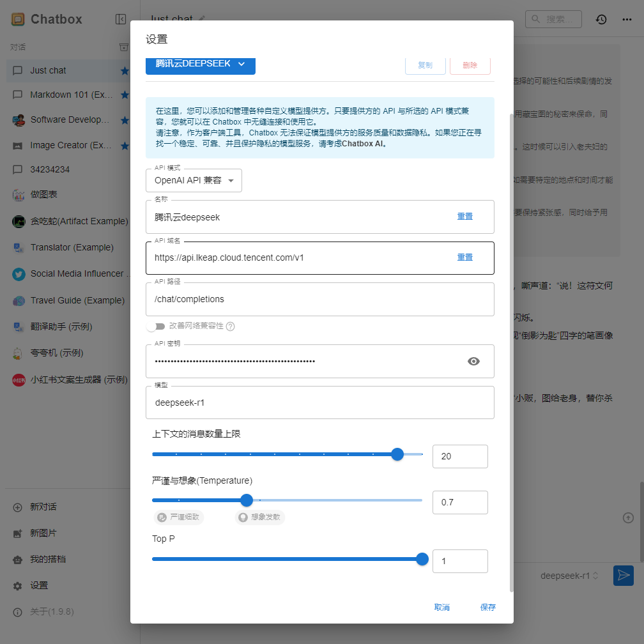This screenshot has height=644, width=644.
Task: Click the scroll-to-top arrow icon in chat
Action: (628, 517)
